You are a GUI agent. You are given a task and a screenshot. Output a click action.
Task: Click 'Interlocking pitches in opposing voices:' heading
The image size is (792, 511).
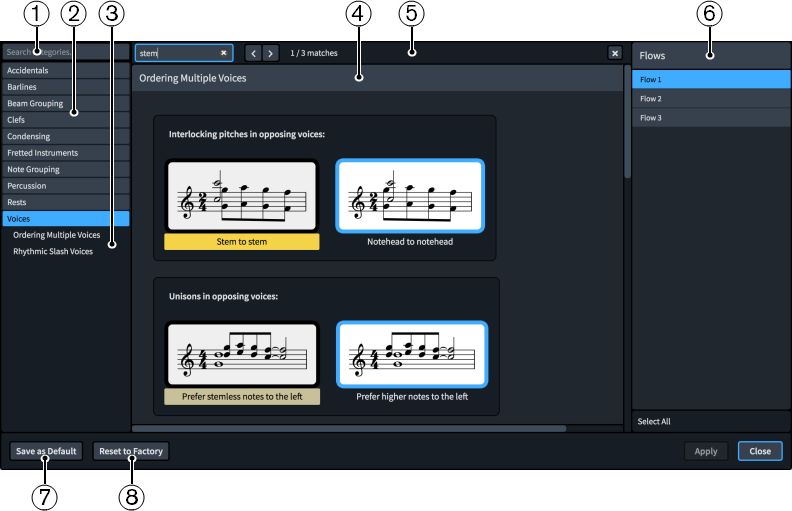246,134
